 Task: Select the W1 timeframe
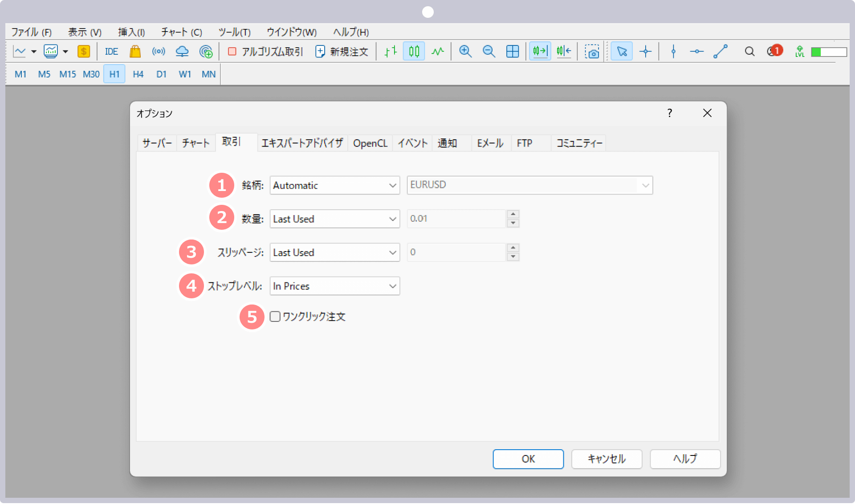(x=185, y=74)
